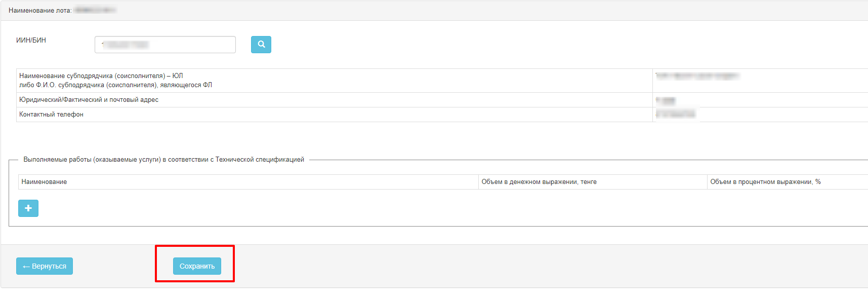Click the Наименование субподрядчика – ЮЛ text line
The image size is (868, 297).
101,76
